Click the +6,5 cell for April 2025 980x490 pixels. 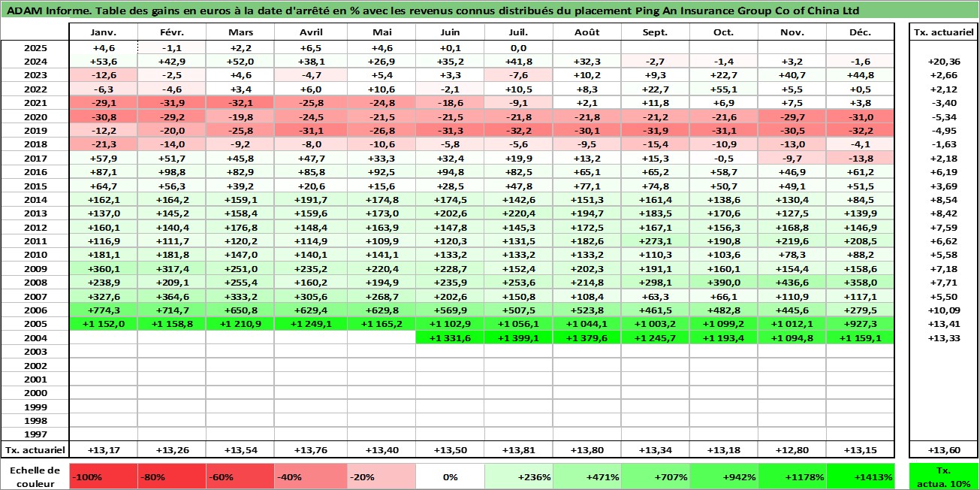click(x=311, y=48)
